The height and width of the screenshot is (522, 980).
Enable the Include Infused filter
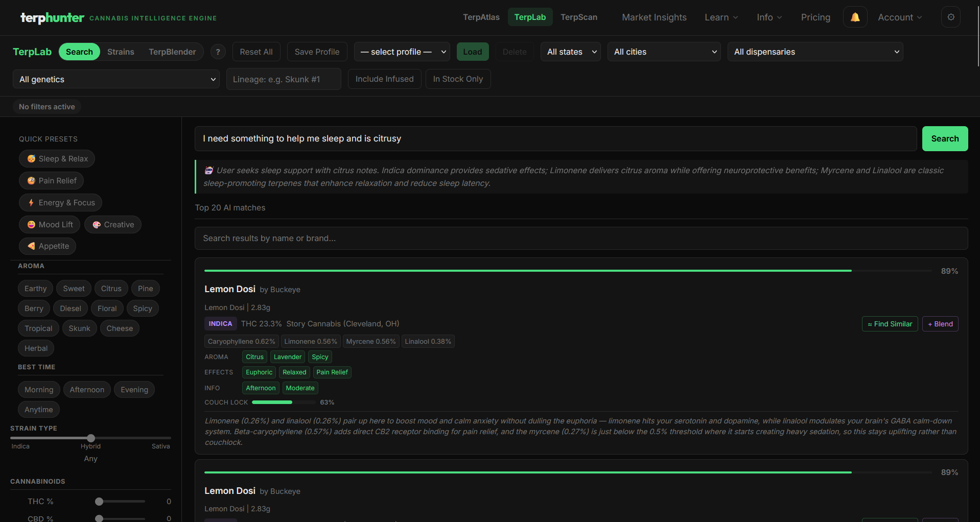tap(384, 79)
